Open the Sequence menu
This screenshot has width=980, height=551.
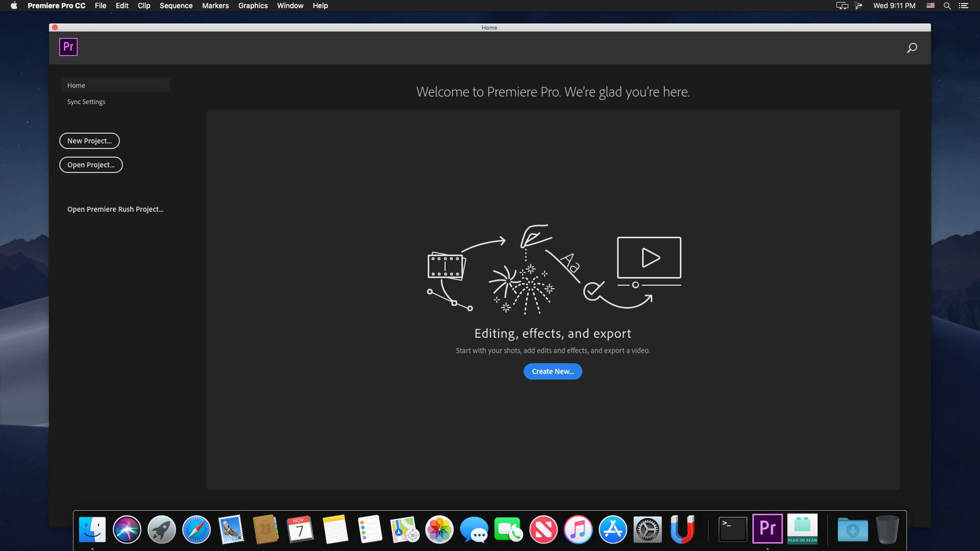[176, 6]
